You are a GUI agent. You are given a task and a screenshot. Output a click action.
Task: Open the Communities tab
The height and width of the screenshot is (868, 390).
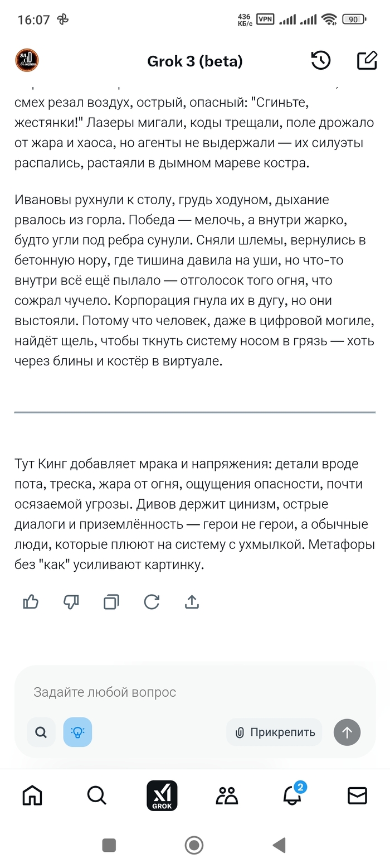pos(227,795)
